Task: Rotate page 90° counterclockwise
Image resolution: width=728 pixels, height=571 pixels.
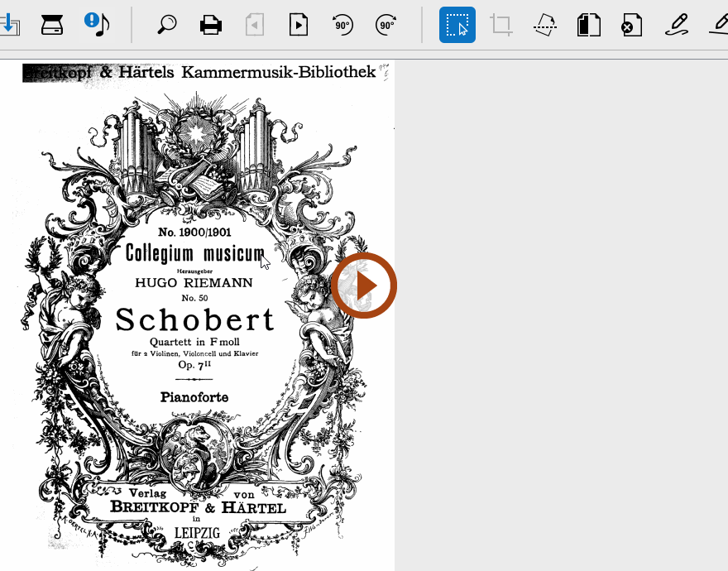Action: point(342,25)
